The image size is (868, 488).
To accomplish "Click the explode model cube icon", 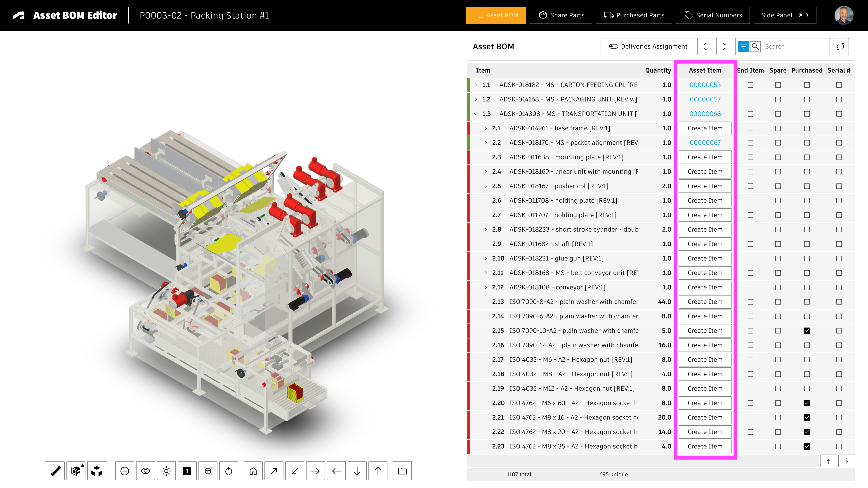I will click(97, 470).
